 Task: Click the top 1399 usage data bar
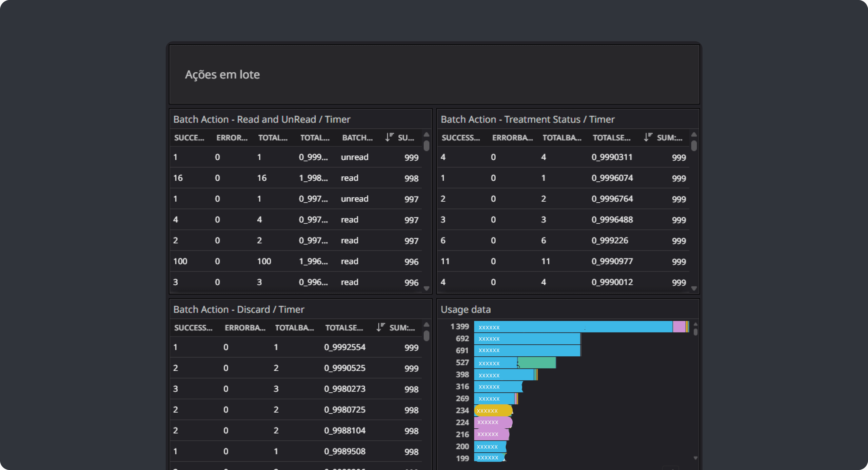pos(581,327)
